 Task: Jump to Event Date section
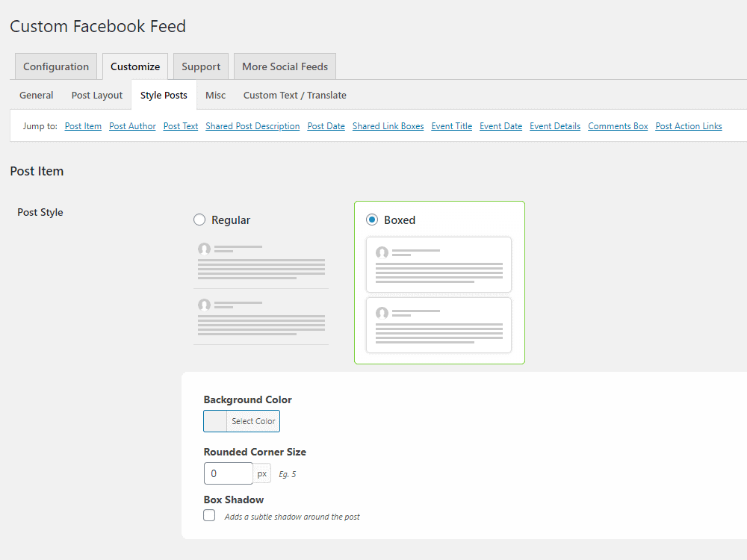tap(500, 126)
